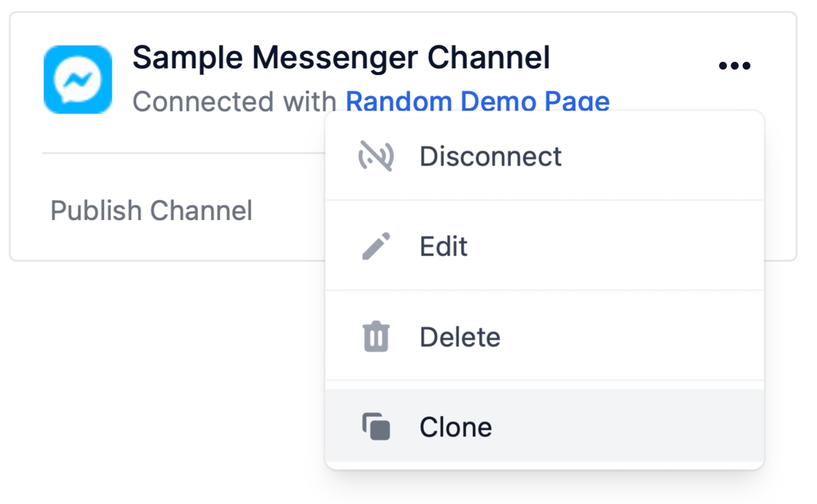The height and width of the screenshot is (504, 817).
Task: Open the three-dot more options menu
Action: 734,65
